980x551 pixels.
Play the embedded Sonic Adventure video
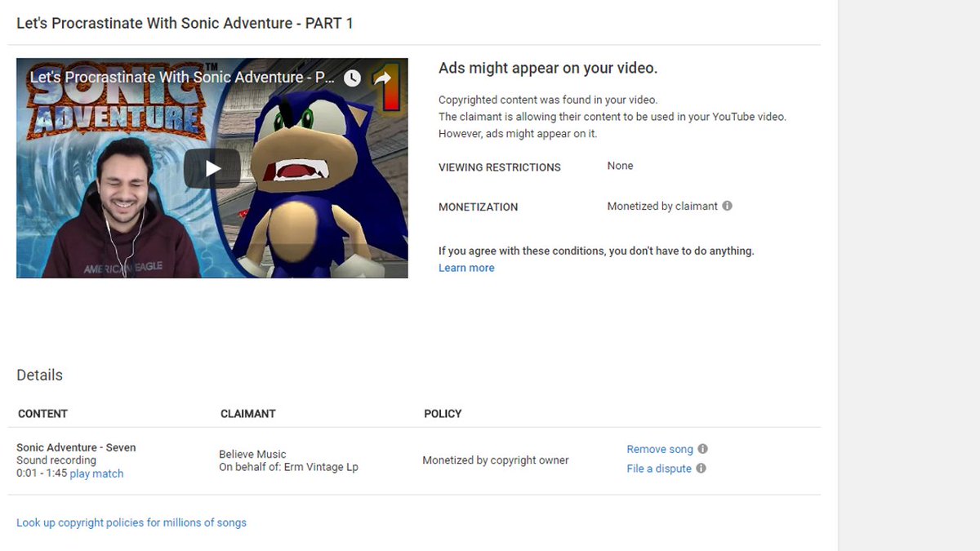click(212, 168)
